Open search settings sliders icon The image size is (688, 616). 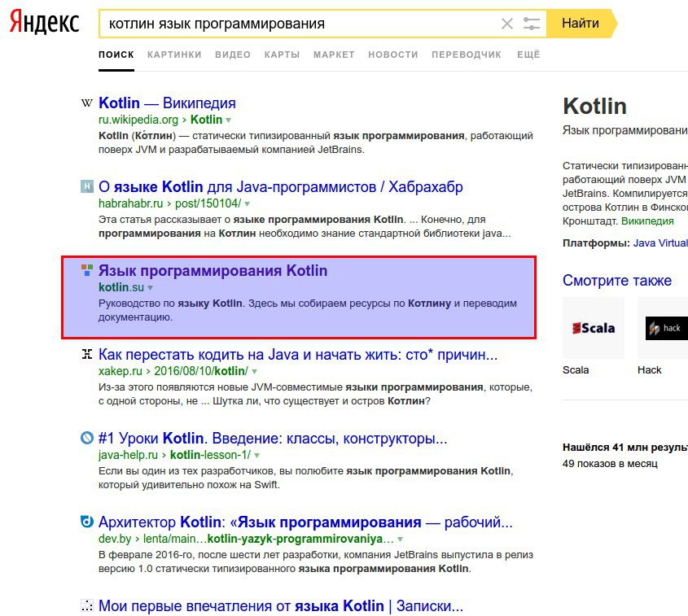tap(532, 24)
